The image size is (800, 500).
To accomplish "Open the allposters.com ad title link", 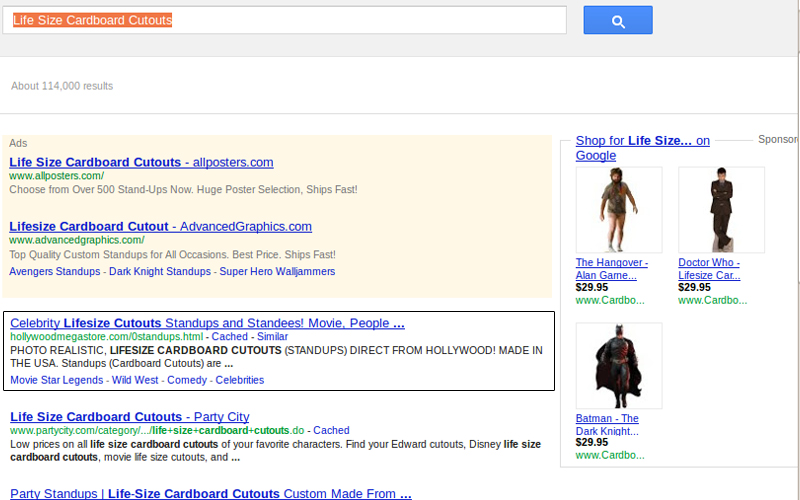I will [141, 162].
